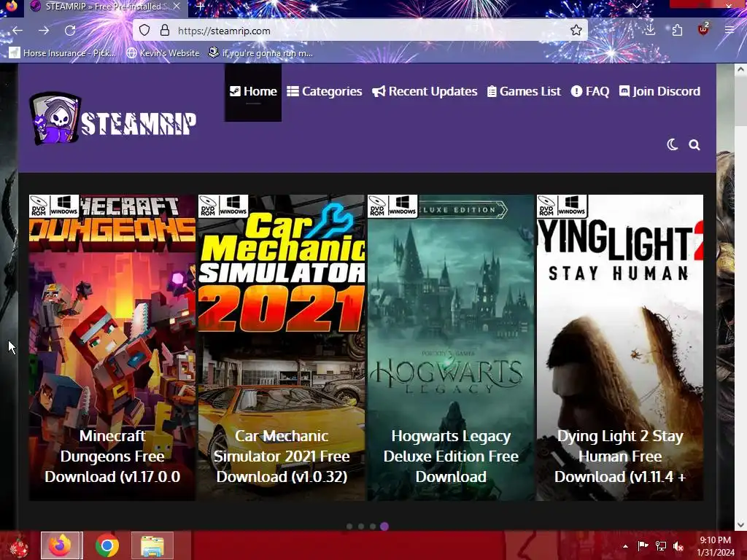
Task: Open the FAQ menu item
Action: pos(590,91)
